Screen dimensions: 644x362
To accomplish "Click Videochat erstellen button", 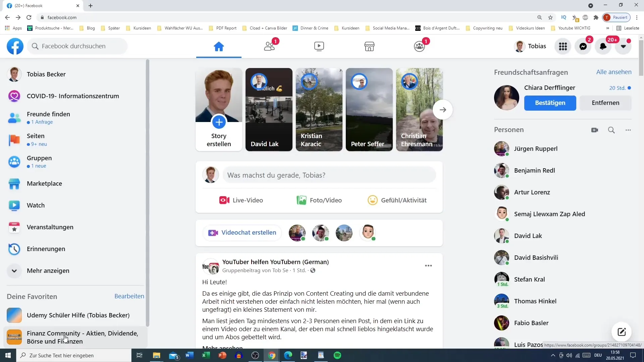I will pyautogui.click(x=242, y=233).
